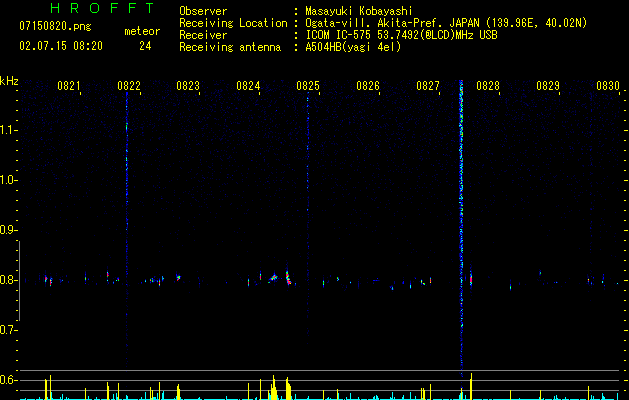Click the 0.9 kHz axis label
This screenshot has height=400, width=629.
point(8,230)
